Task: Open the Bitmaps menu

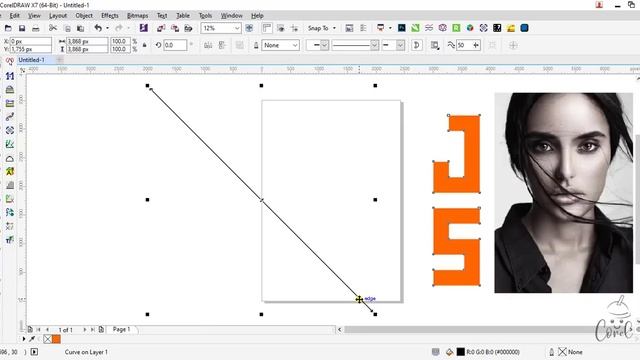Action: click(138, 16)
